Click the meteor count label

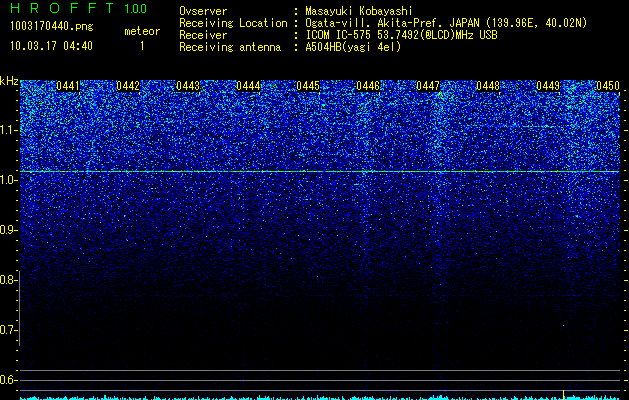(142, 31)
